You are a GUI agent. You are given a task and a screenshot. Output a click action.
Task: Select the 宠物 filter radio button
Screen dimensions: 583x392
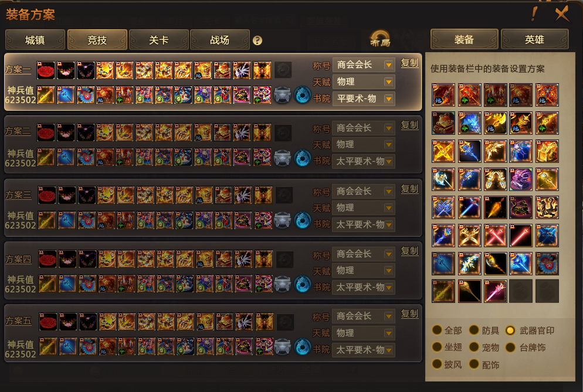(474, 347)
